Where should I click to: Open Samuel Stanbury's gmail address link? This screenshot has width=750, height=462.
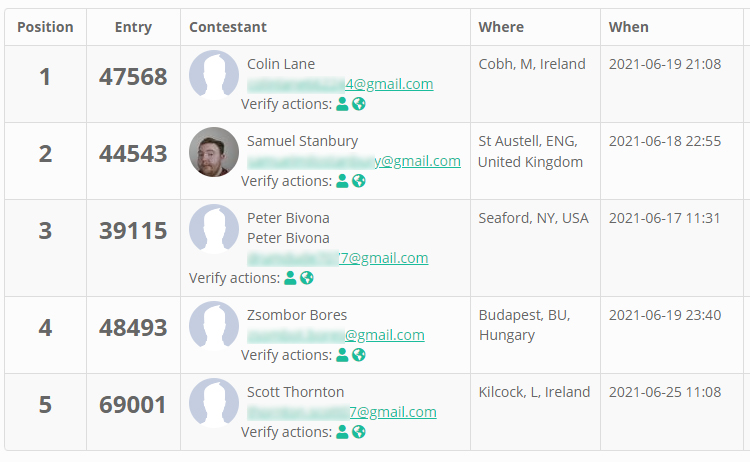pyautogui.click(x=354, y=161)
